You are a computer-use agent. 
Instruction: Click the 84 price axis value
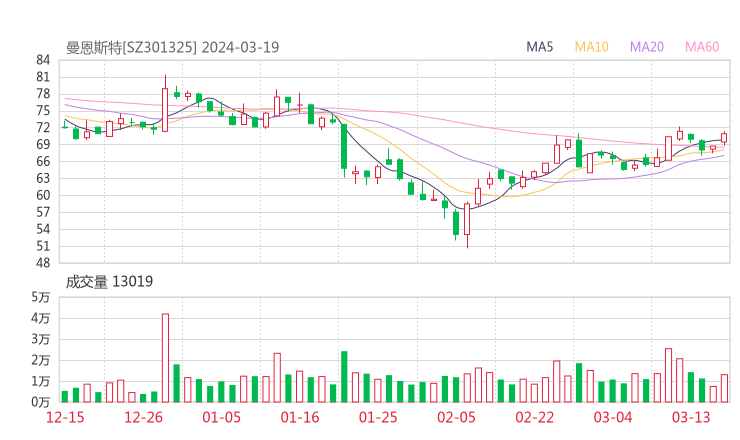coord(43,60)
